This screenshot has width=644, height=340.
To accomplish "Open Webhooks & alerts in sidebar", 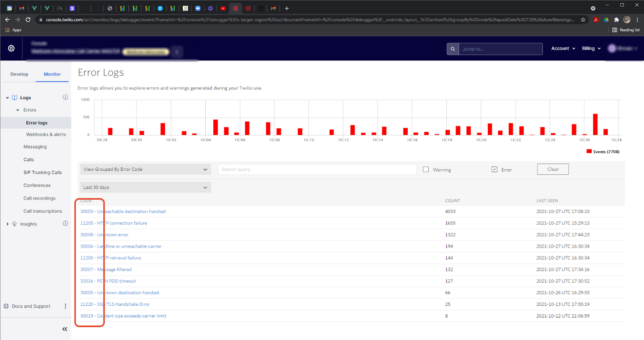I will 46,135.
